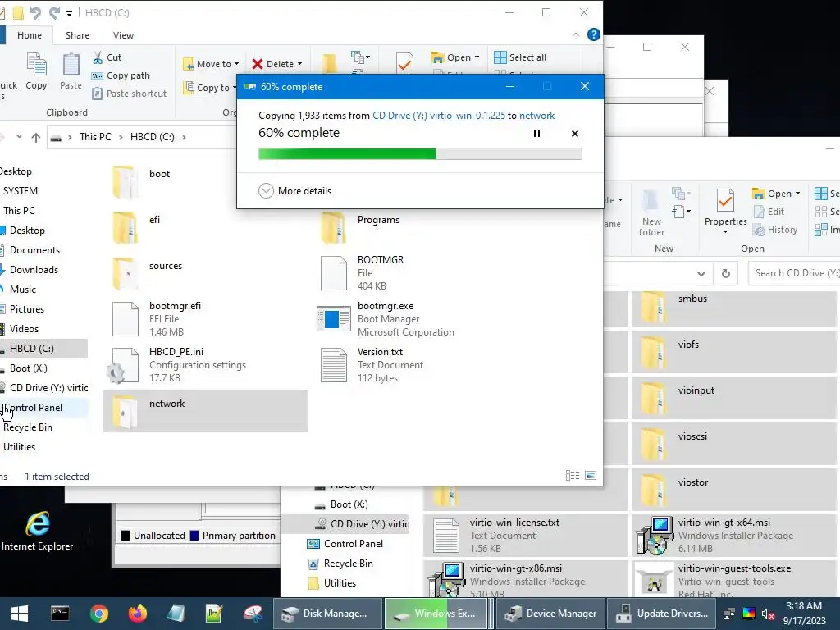Switch to large icons view in status bar
This screenshot has width=840, height=630.
[591, 476]
